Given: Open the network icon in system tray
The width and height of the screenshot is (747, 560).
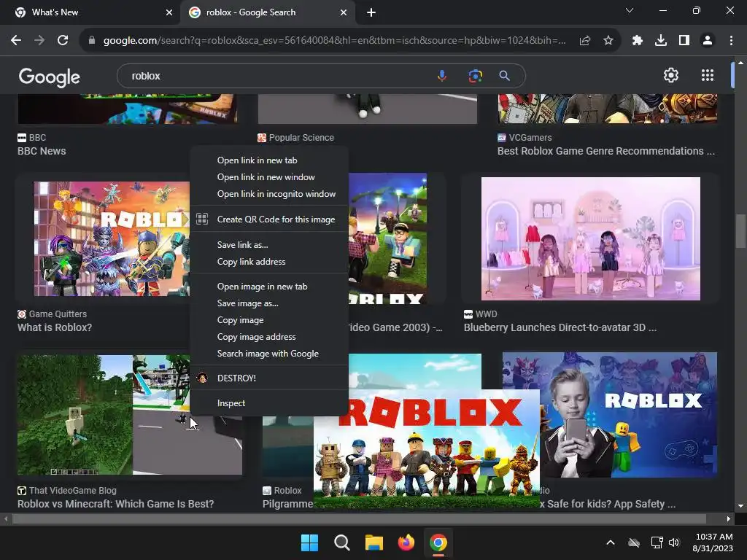Looking at the screenshot, I should click(x=657, y=542).
